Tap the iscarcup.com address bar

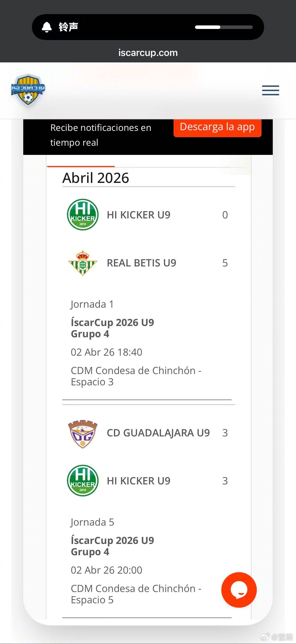[x=148, y=53]
